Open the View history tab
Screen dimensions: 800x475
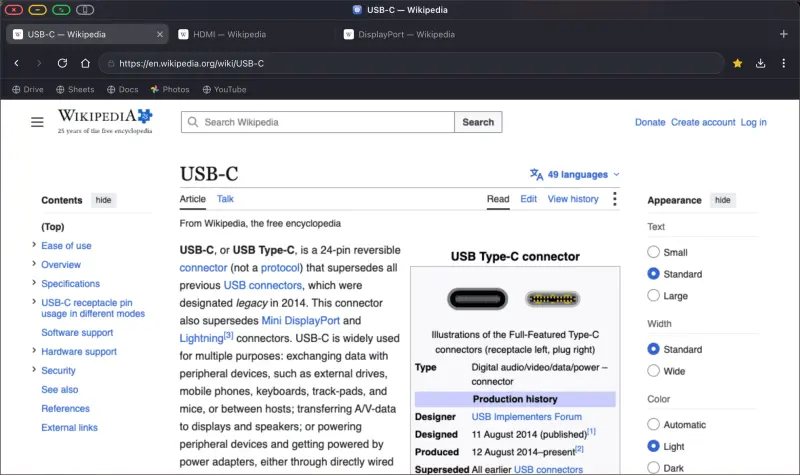point(573,199)
